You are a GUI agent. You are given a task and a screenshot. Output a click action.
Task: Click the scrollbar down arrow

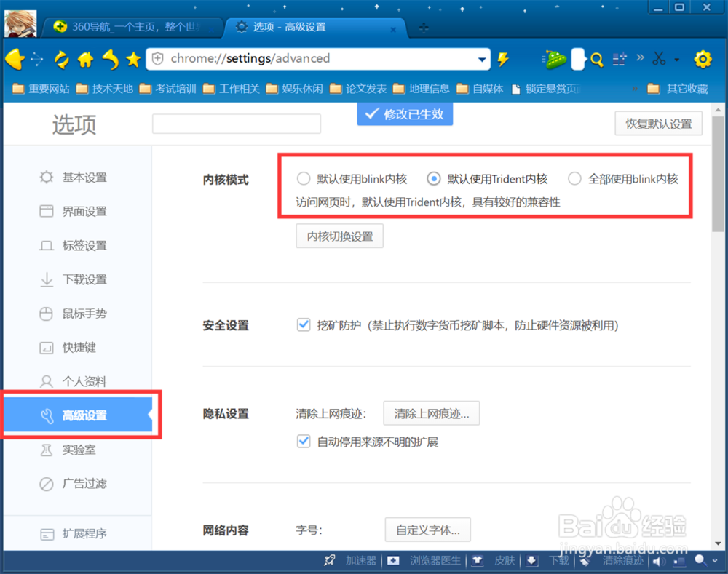[718, 543]
